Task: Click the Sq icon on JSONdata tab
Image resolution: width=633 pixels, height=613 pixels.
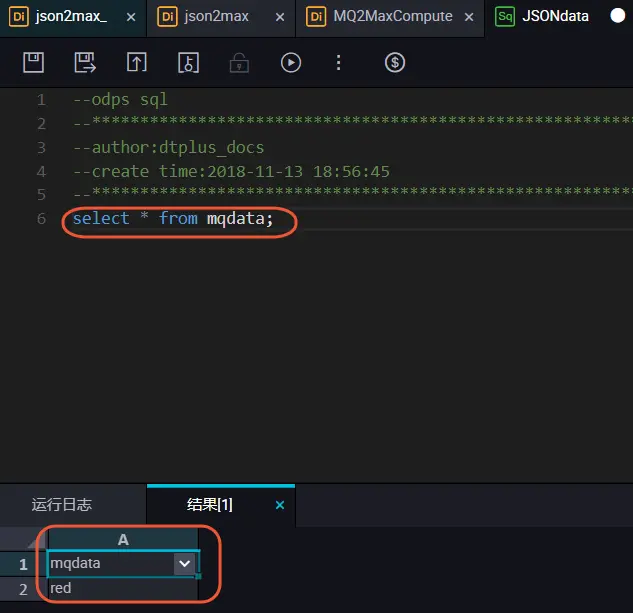Action: (x=505, y=17)
